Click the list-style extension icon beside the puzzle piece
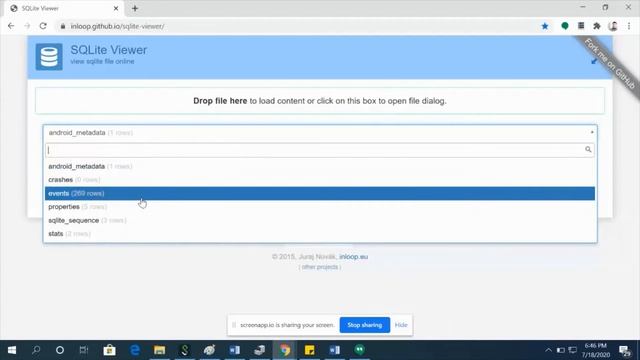The image size is (640, 360). coord(581,26)
